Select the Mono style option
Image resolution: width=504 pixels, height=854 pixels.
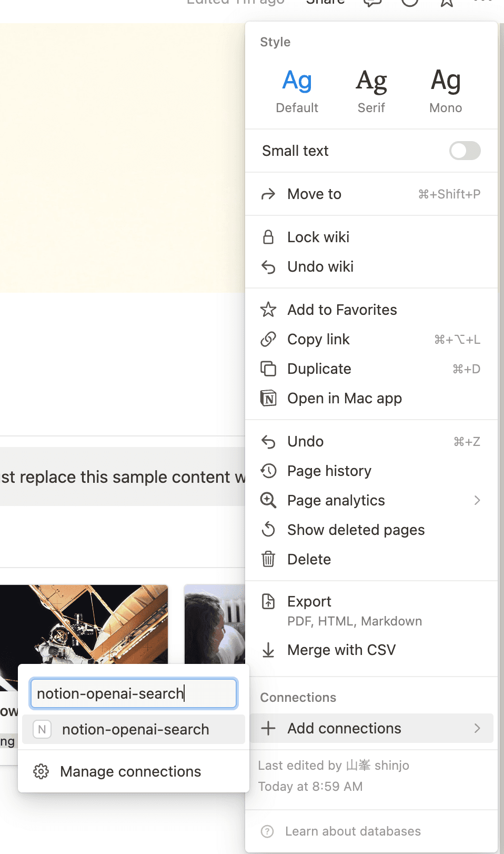[x=445, y=90]
